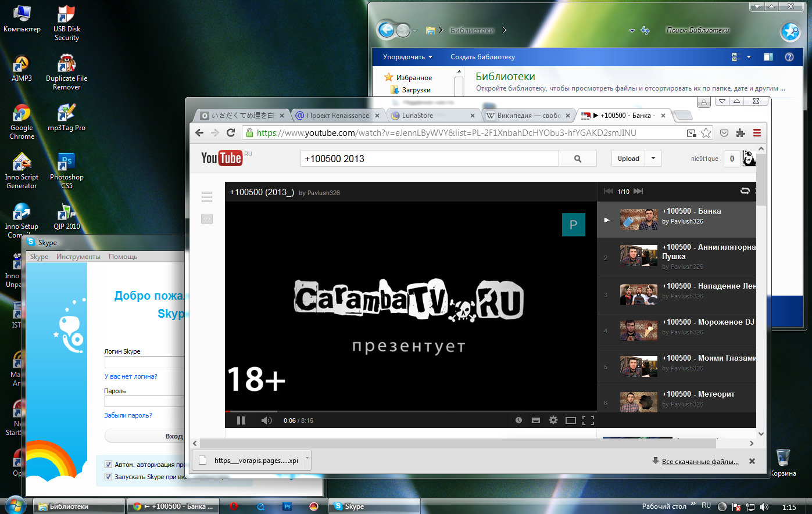Click the address bar URL
Viewport: 812px width, 514px height.
(446, 133)
